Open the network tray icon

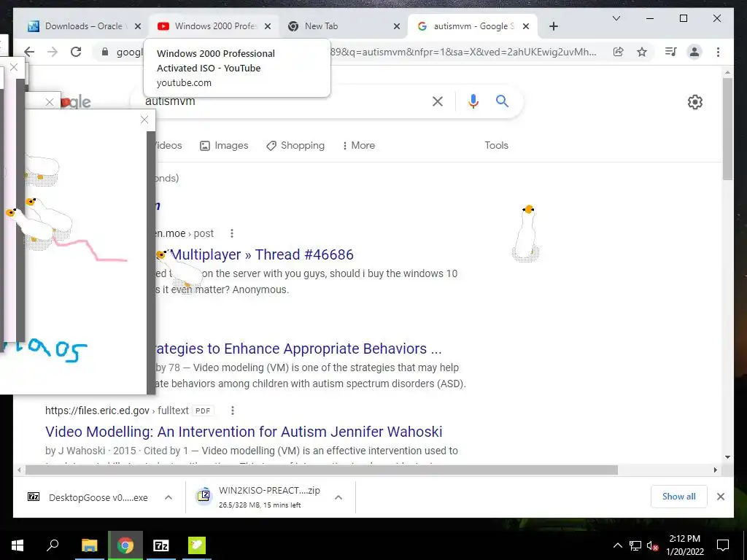tap(635, 545)
